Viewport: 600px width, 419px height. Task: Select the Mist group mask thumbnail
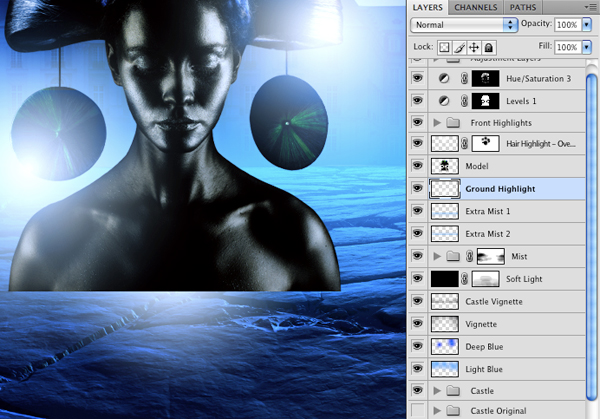491,256
